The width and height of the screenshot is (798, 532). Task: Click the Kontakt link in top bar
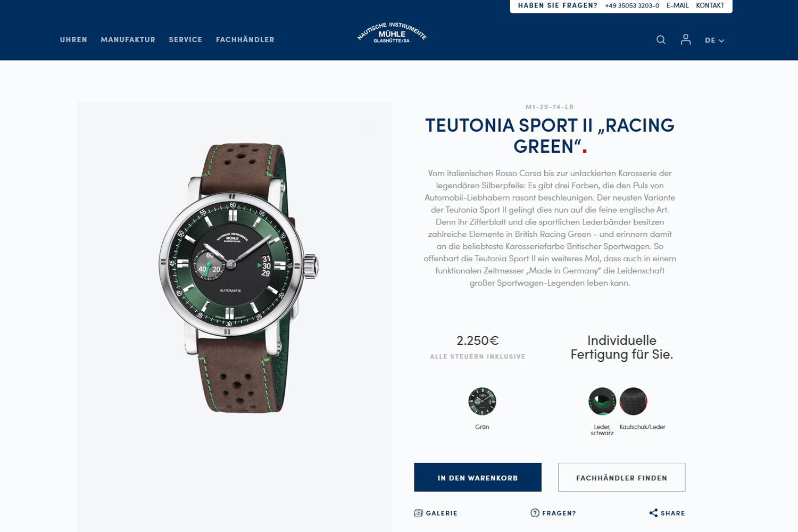710,5
